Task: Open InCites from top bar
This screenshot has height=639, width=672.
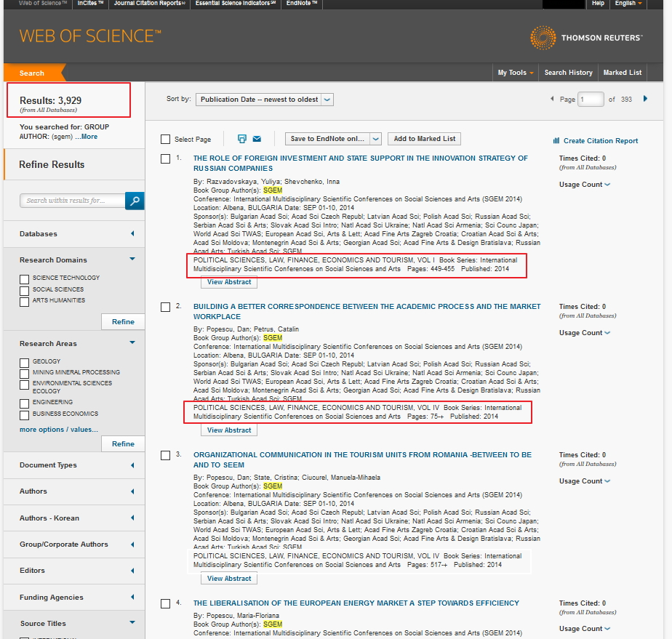Action: tap(90, 4)
